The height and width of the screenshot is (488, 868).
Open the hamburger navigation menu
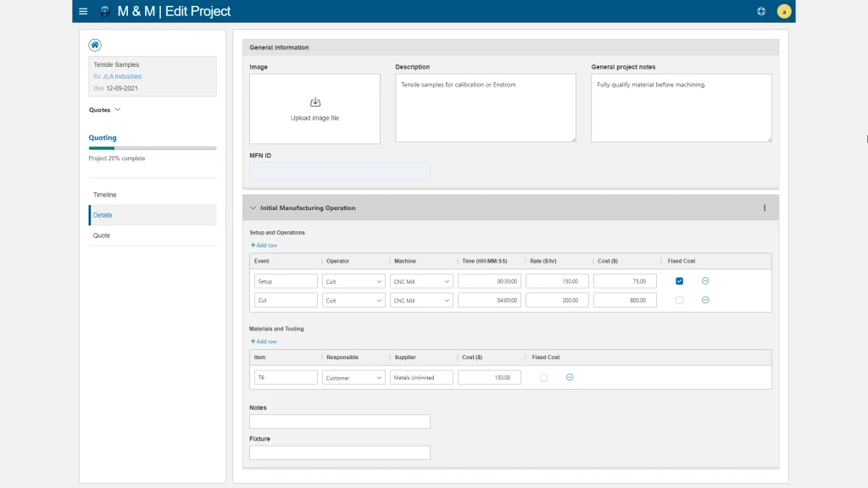pos(82,11)
